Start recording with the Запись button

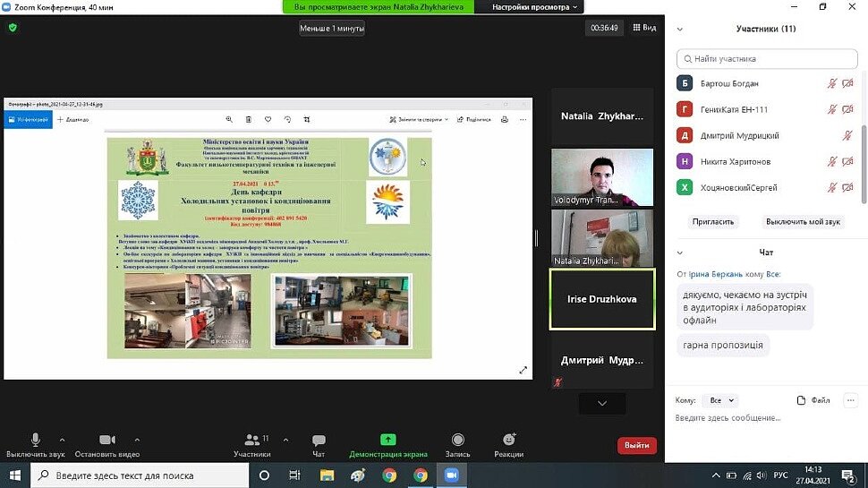457,441
